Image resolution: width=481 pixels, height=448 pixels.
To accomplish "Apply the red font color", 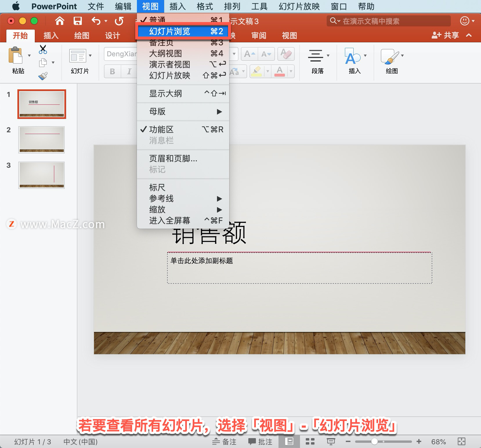I will [279, 71].
